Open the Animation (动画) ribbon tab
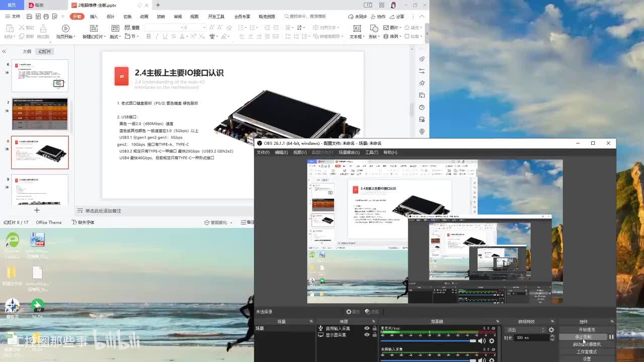This screenshot has height=362, width=644. click(x=144, y=17)
